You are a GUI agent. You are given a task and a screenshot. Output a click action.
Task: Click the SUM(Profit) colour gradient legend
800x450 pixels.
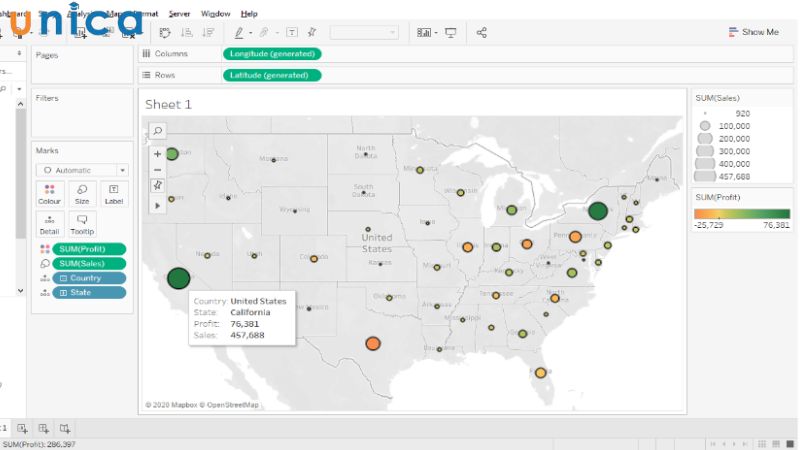741,214
